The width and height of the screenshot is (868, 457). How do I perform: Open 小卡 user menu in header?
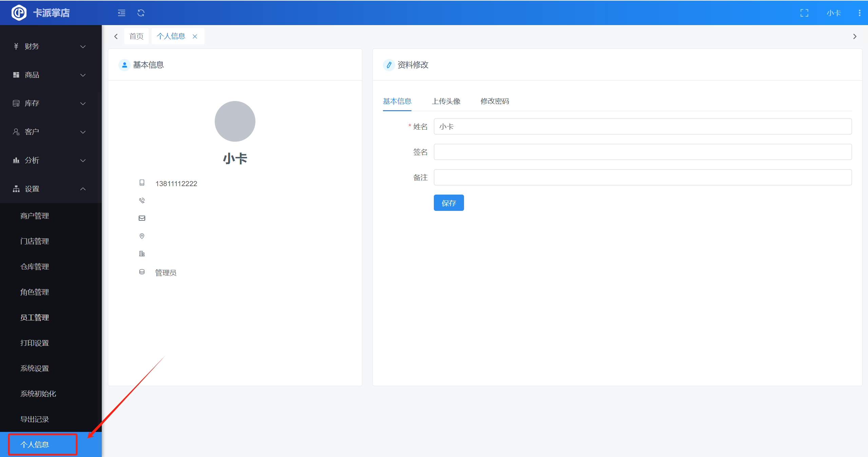[x=833, y=13]
